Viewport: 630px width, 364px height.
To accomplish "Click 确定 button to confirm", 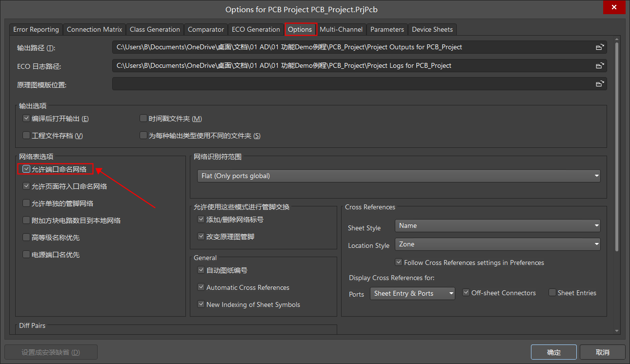I will tap(553, 352).
